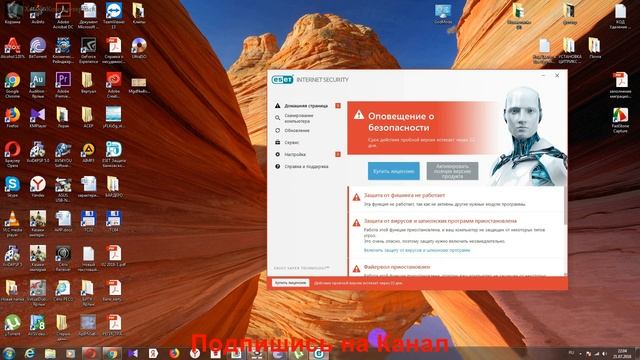
Task: Open KMPlayer desktop shortcut
Action: click(x=38, y=118)
